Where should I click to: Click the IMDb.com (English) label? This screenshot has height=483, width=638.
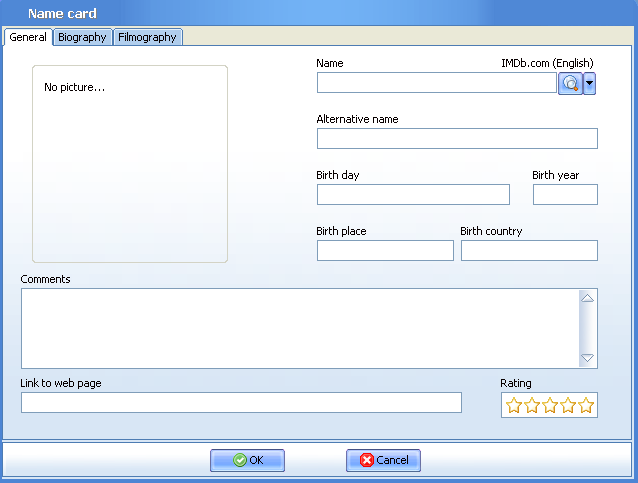pyautogui.click(x=547, y=63)
